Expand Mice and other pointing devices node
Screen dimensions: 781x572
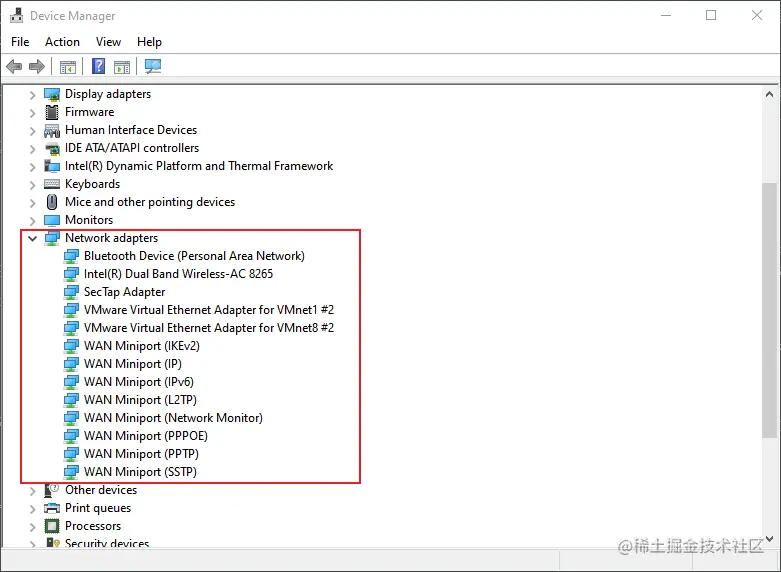pos(32,203)
